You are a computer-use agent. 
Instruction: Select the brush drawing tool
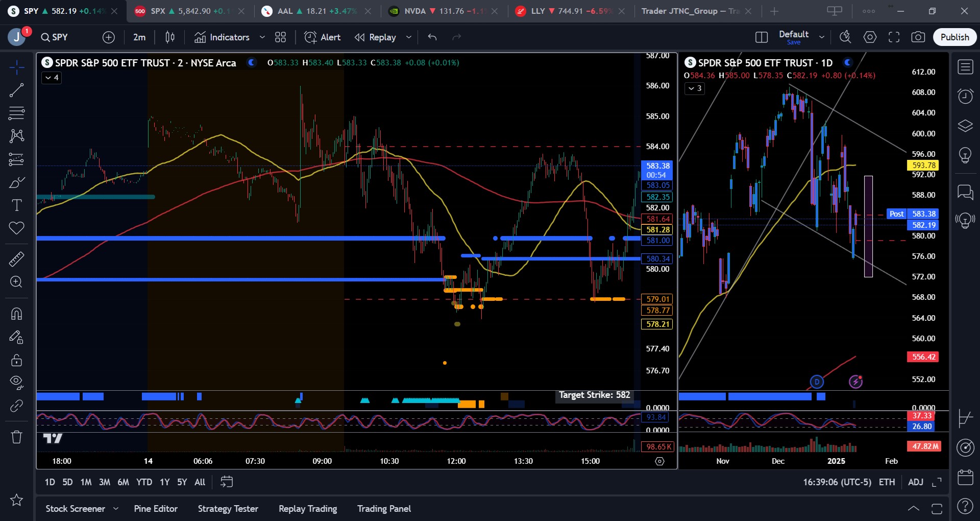pyautogui.click(x=16, y=182)
